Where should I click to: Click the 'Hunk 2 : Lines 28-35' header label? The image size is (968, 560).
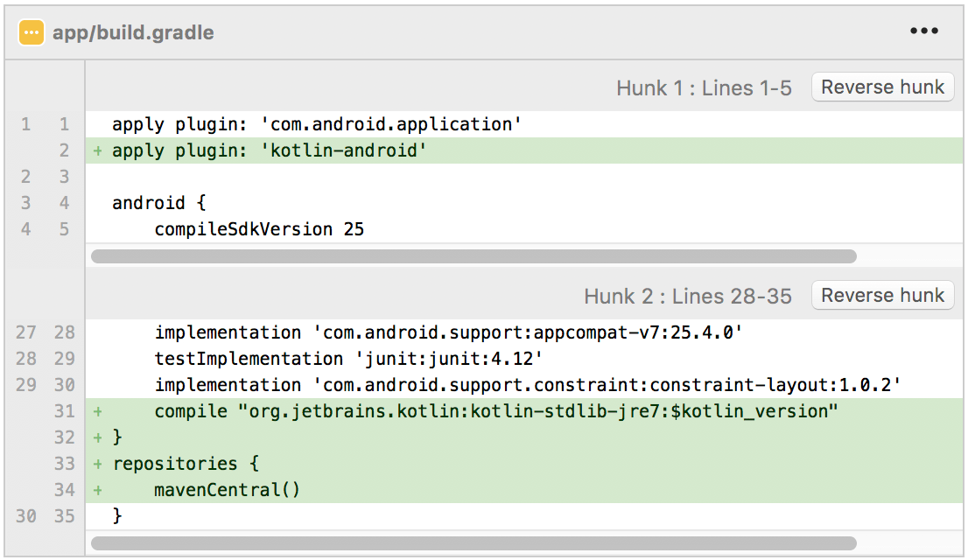pos(687,297)
